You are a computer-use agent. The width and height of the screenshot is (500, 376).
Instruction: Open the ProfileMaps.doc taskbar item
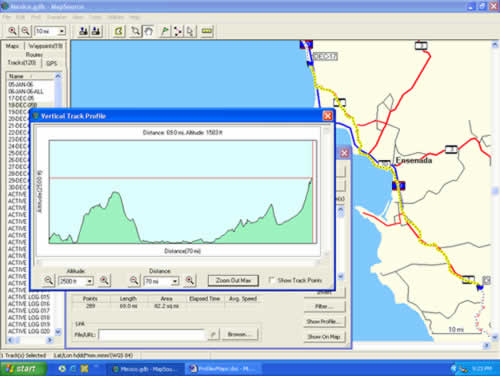224,369
